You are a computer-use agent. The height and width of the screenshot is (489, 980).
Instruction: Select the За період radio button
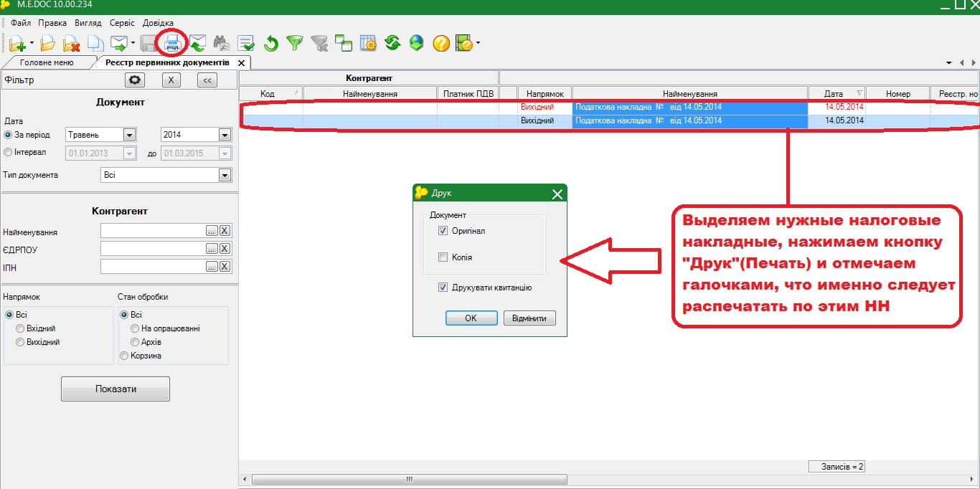[9, 135]
